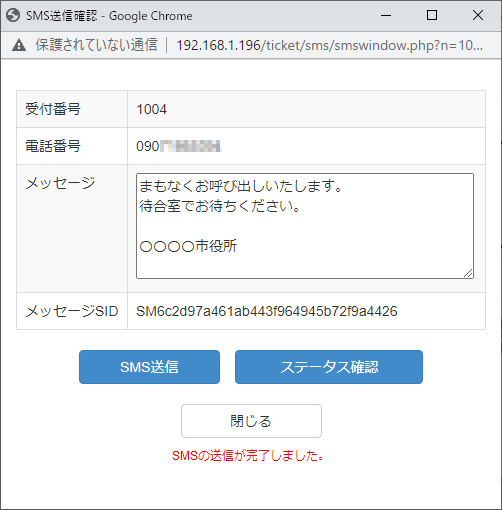Maximize the SMS送信確認 window
502x510 pixels.
point(432,15)
